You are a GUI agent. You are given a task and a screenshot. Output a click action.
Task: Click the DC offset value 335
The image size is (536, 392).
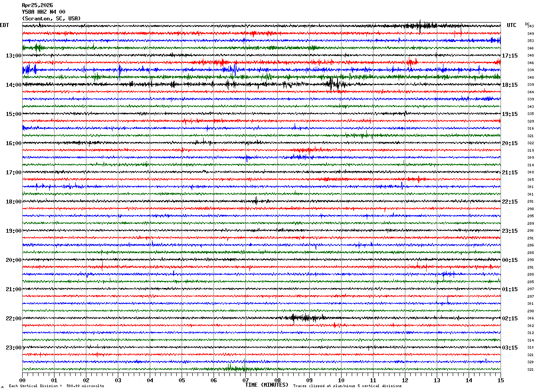(530, 114)
